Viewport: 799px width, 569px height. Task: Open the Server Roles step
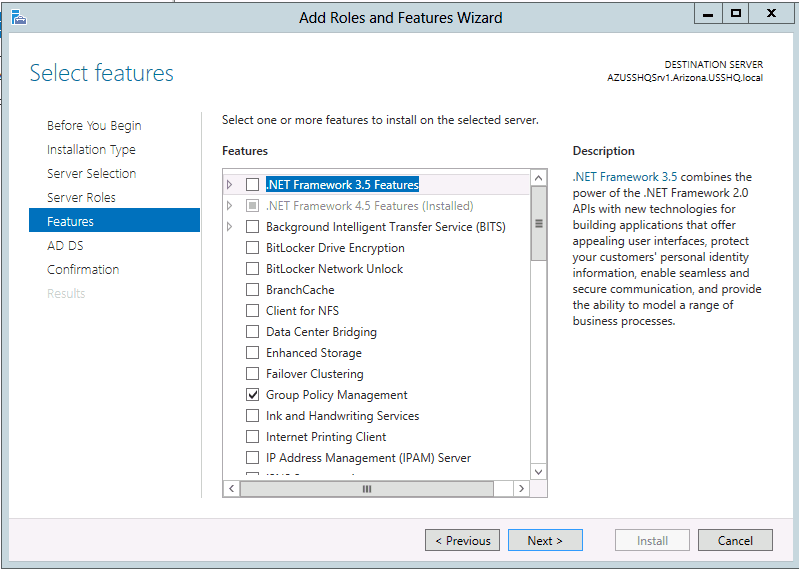click(x=82, y=198)
